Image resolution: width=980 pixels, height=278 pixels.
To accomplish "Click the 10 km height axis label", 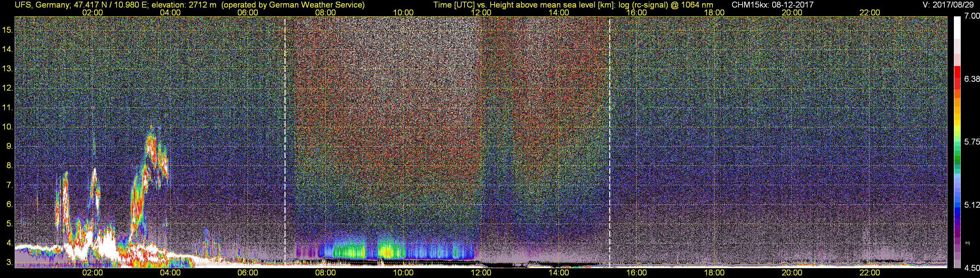I will coord(7,127).
